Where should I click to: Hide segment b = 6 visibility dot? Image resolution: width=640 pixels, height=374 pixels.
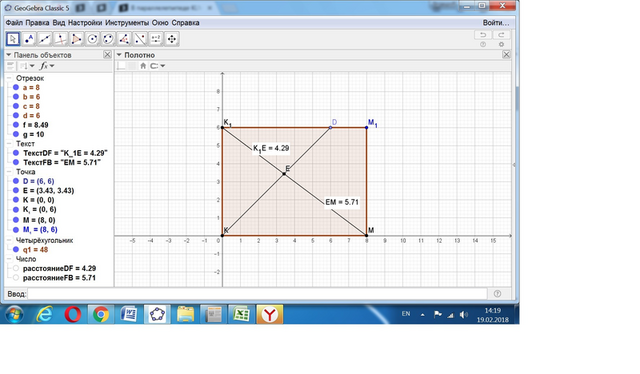pos(16,97)
